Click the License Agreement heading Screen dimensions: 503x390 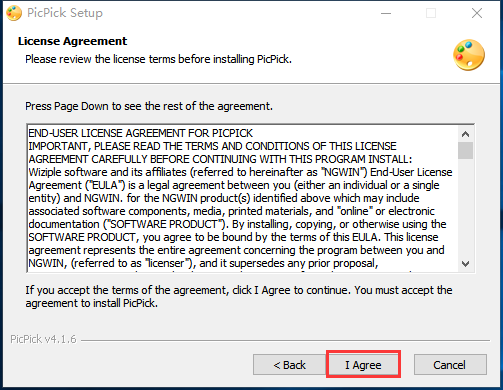(x=72, y=41)
